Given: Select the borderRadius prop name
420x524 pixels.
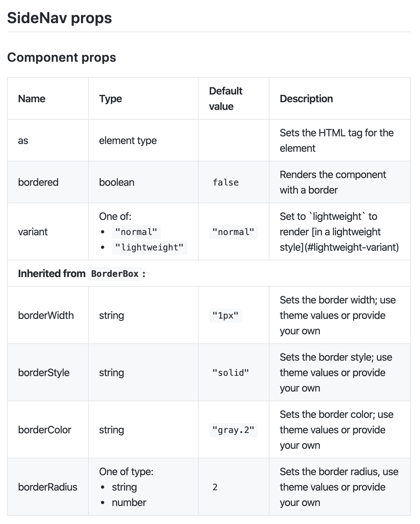Looking at the screenshot, I should coord(48,487).
